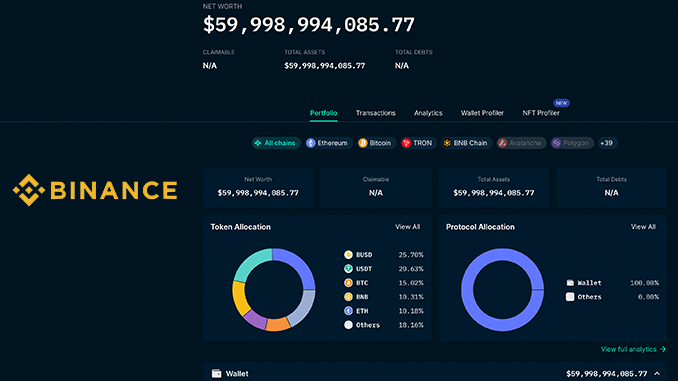Click the BTC token icon

[348, 283]
